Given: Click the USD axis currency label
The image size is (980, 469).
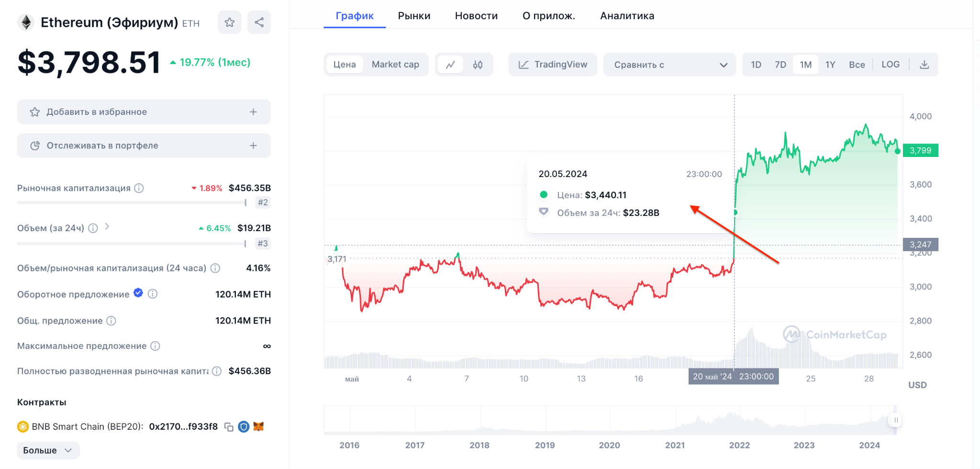Looking at the screenshot, I should pyautogui.click(x=917, y=385).
